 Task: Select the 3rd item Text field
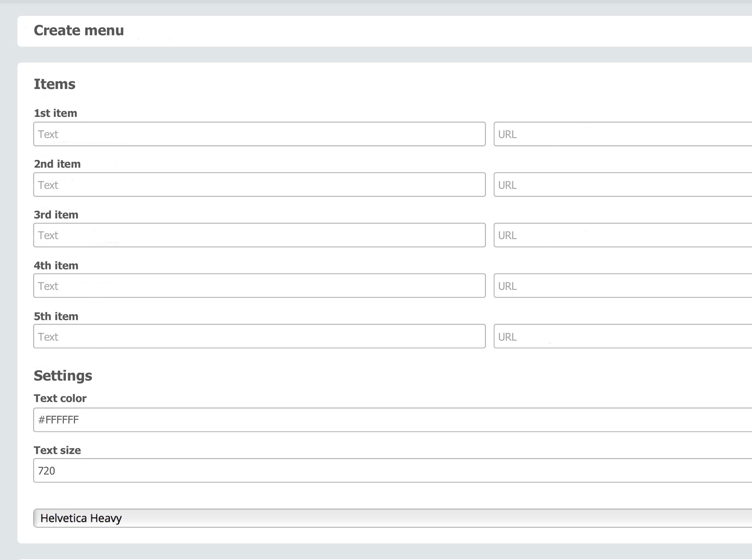click(x=259, y=235)
